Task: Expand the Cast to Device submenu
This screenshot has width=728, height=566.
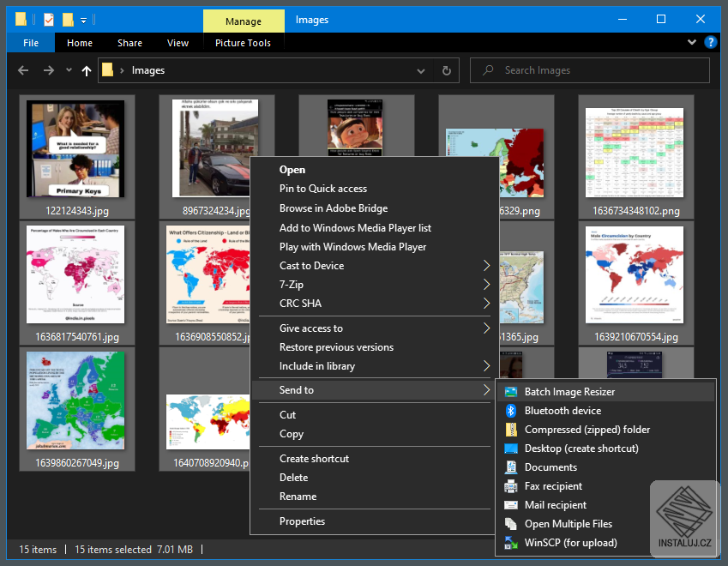Action: (x=486, y=266)
